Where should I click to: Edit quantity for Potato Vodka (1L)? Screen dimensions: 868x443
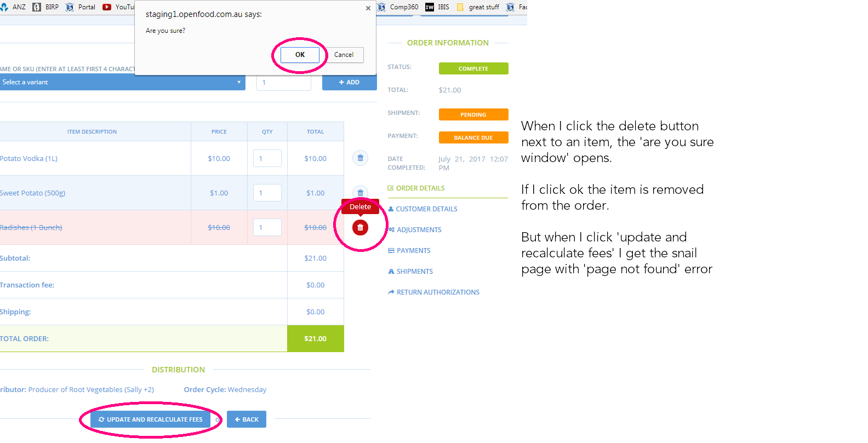[x=267, y=158]
